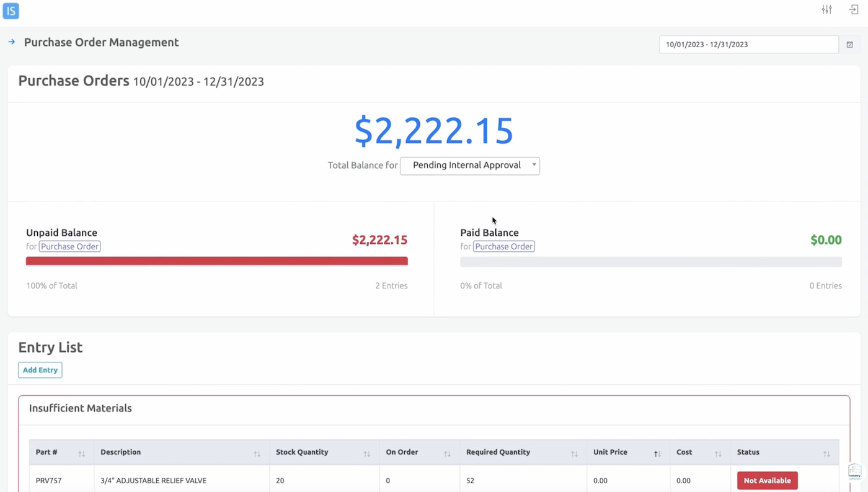Viewport: 868px width, 492px height.
Task: Open the filter settings icon
Action: coord(826,9)
